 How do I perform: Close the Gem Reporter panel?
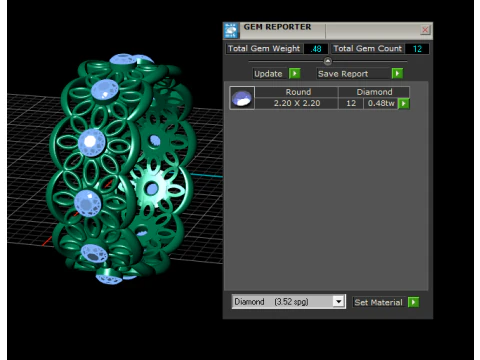[425, 30]
